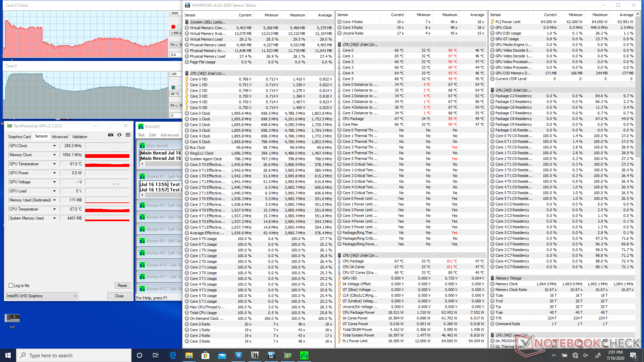Open the GPU-Z hamburger menu icon

pos(128,135)
